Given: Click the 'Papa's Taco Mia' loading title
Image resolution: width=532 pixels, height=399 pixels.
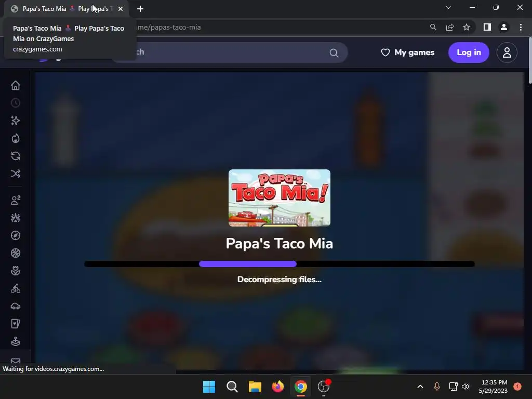Looking at the screenshot, I should pyautogui.click(x=279, y=244).
